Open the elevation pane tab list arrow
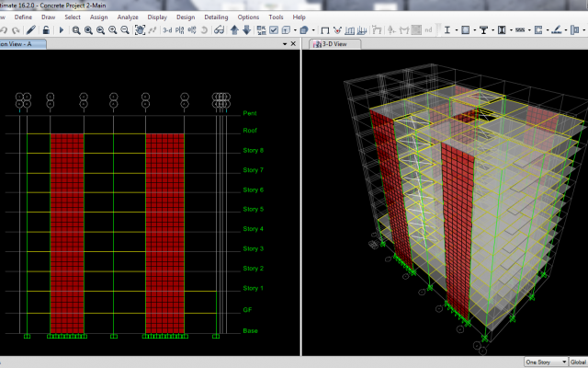This screenshot has height=368, width=588. tap(285, 44)
